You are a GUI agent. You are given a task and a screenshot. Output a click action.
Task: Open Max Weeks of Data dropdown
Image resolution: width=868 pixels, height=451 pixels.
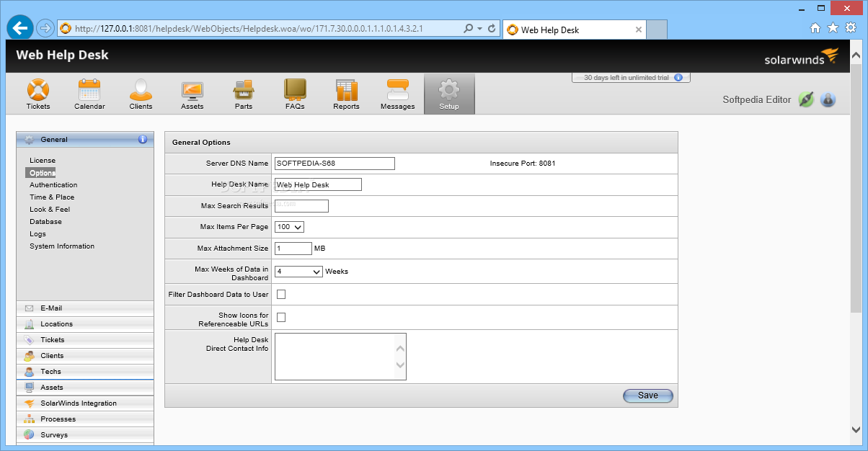298,272
